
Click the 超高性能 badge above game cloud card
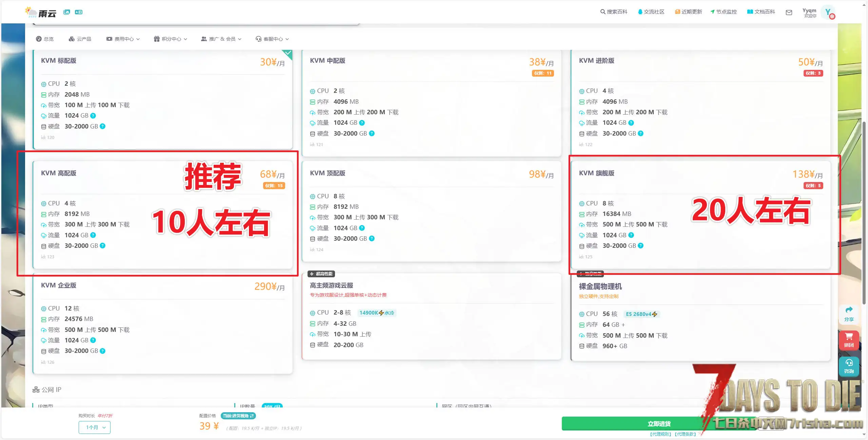pos(321,274)
